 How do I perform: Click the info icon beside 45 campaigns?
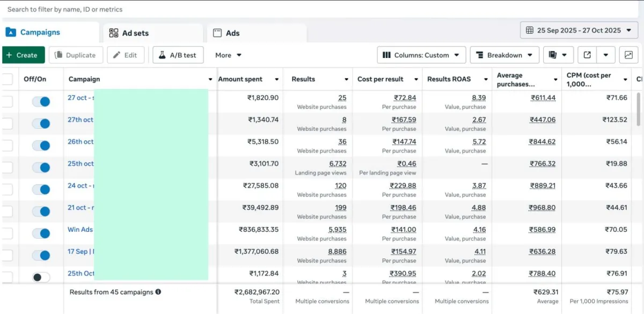(158, 292)
